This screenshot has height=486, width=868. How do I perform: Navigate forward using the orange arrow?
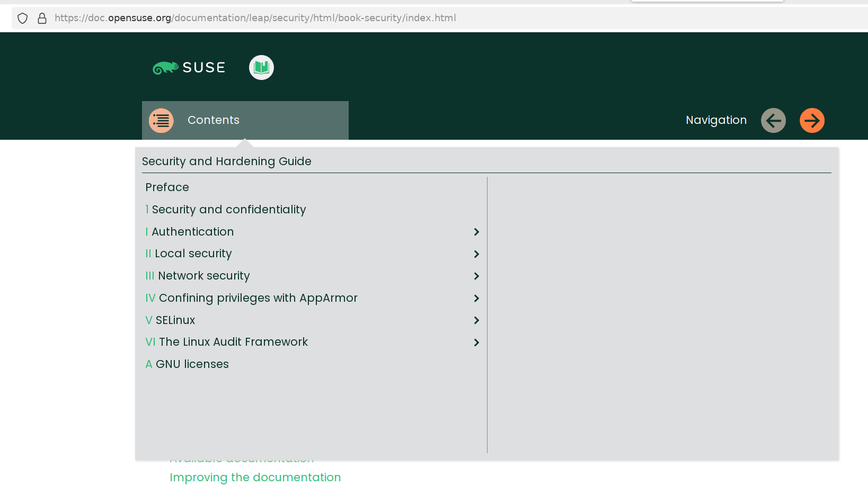(812, 120)
